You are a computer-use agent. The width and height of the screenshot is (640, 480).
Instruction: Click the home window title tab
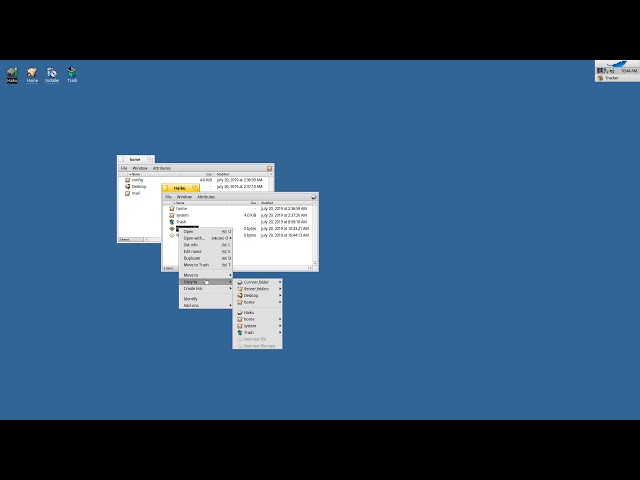click(136, 159)
